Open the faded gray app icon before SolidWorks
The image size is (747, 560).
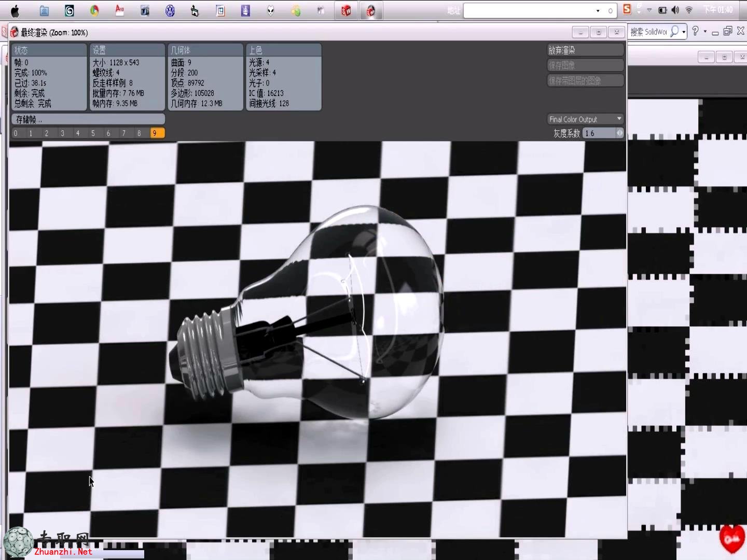tap(321, 11)
